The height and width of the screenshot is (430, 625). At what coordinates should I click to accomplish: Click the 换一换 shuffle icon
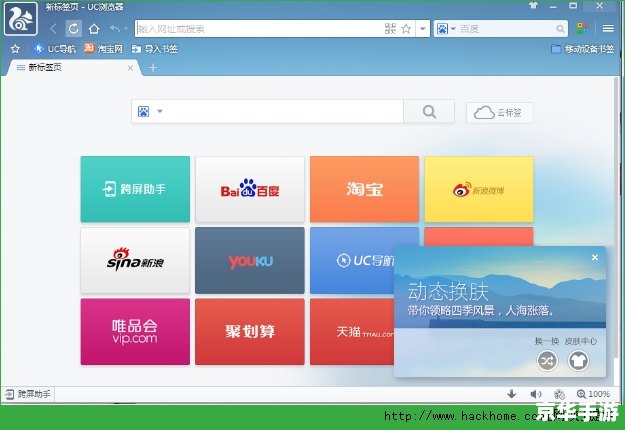[547, 361]
